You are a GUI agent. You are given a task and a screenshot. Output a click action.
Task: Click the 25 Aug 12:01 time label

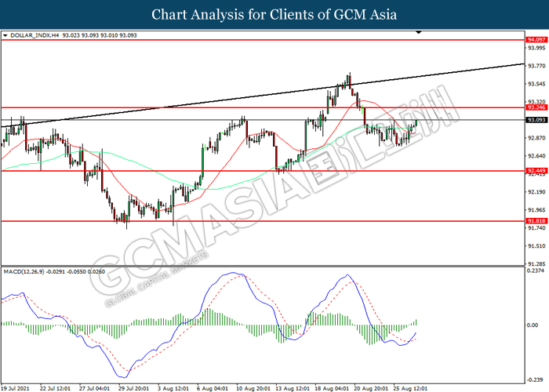click(410, 389)
